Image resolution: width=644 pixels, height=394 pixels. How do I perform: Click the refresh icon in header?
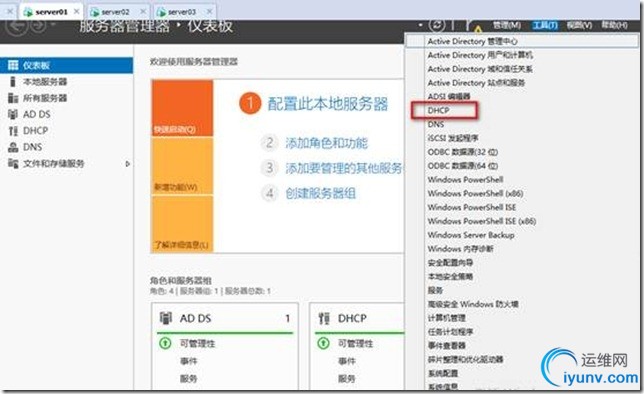coord(437,25)
